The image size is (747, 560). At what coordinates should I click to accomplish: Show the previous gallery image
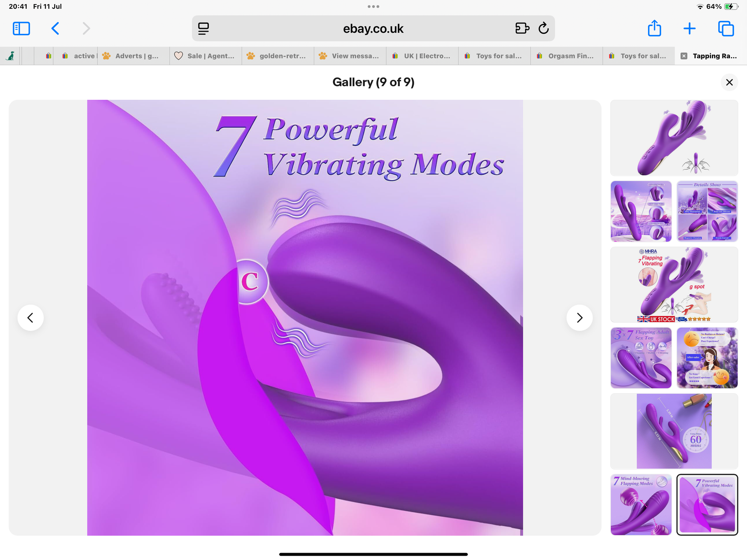31,318
